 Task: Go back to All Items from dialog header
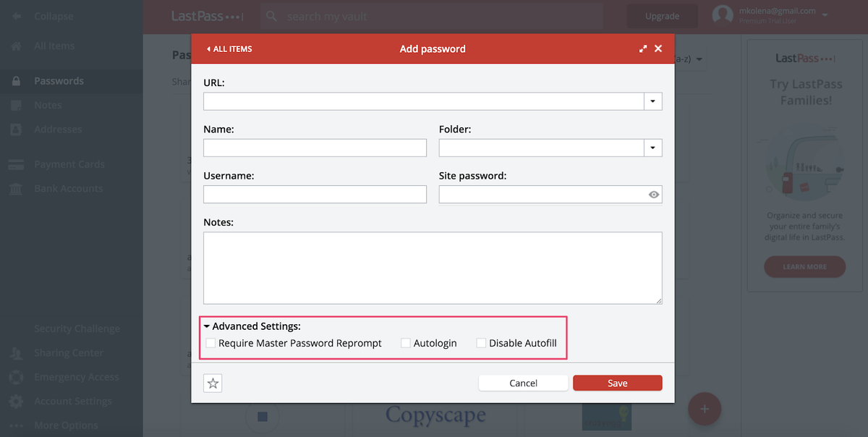[229, 48]
